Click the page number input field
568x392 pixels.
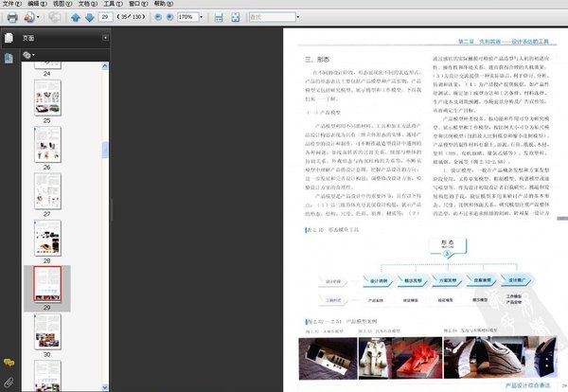click(x=103, y=18)
